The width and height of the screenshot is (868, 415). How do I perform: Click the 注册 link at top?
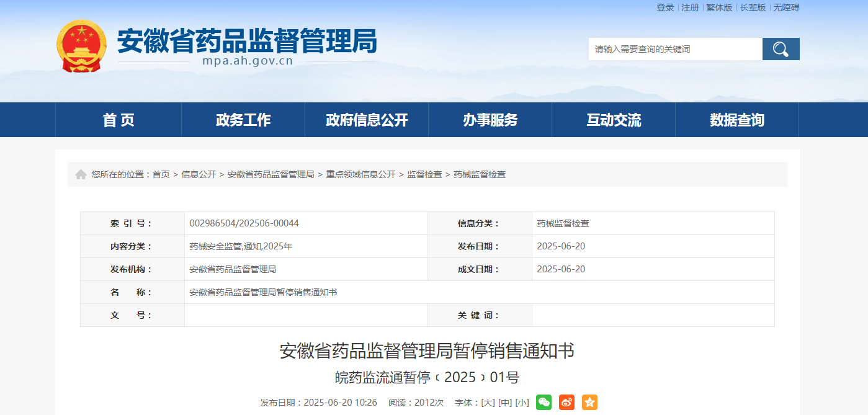tap(690, 7)
